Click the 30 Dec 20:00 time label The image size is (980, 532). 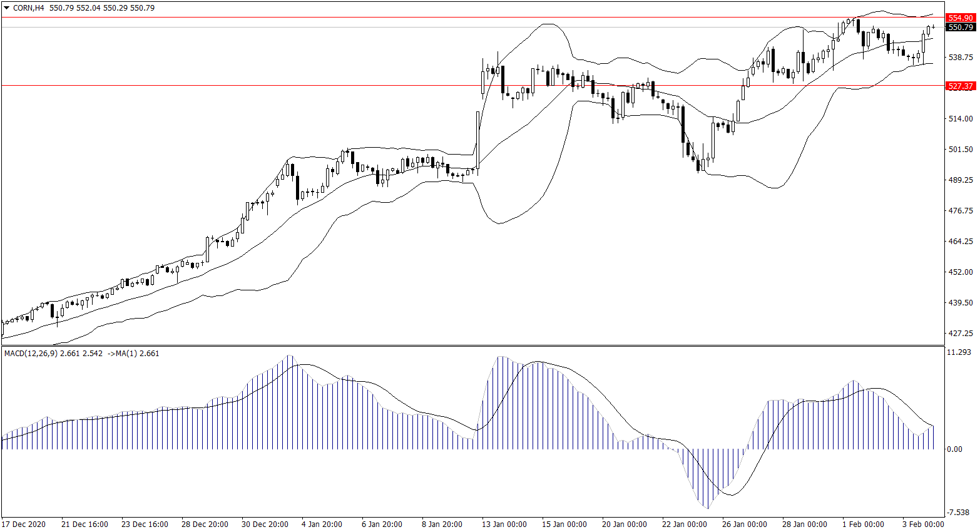tap(265, 524)
